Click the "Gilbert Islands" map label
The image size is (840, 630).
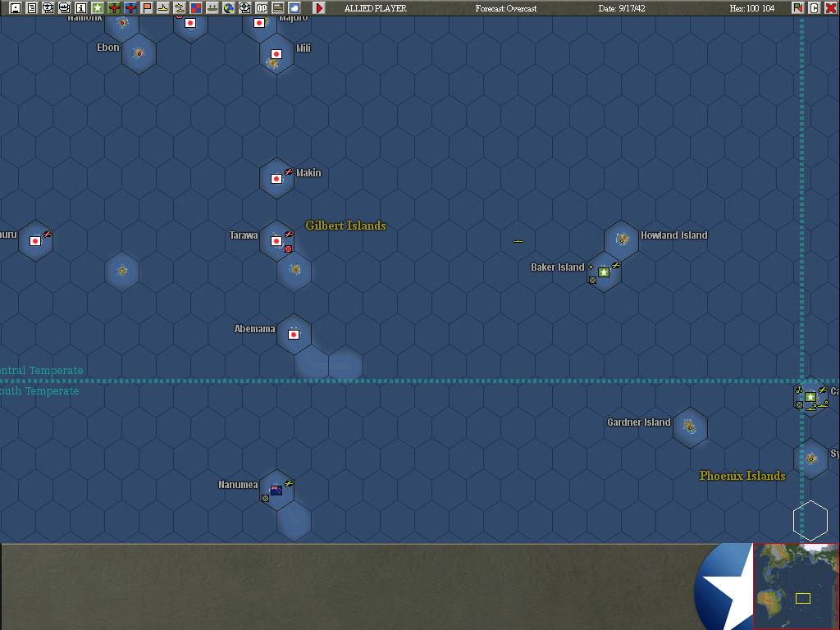(345, 226)
